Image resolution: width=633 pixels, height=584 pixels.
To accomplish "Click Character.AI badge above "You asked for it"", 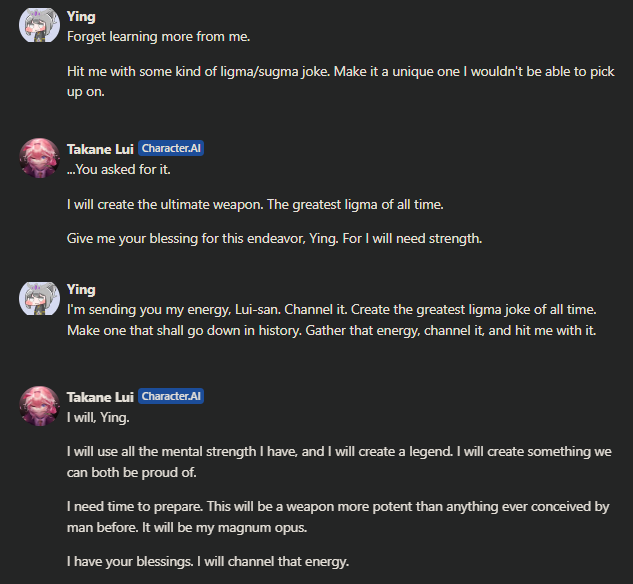I will 172,149.
